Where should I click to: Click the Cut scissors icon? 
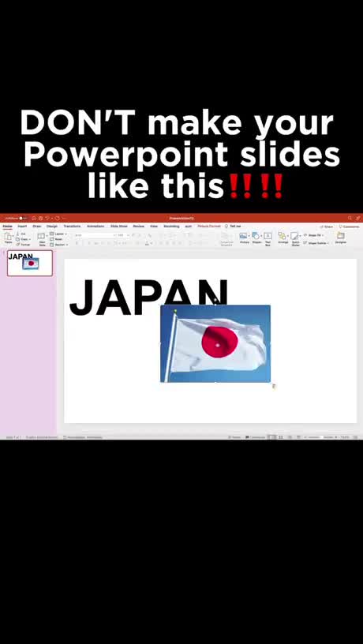(18, 234)
